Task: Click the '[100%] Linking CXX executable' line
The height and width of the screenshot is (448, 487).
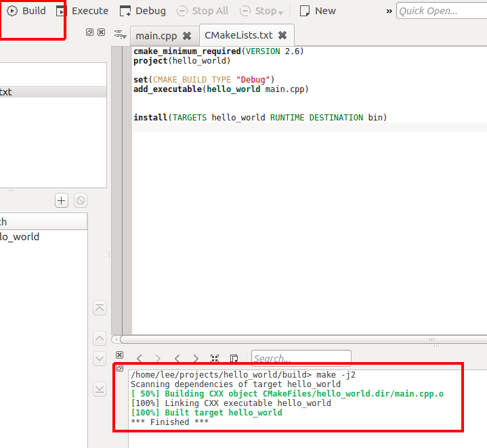Action: coord(231,403)
